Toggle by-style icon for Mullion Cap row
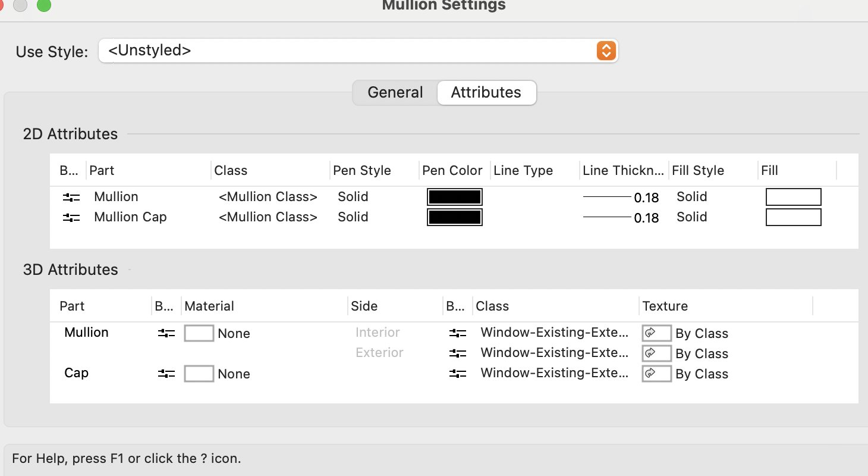The height and width of the screenshot is (476, 868). [x=71, y=218]
